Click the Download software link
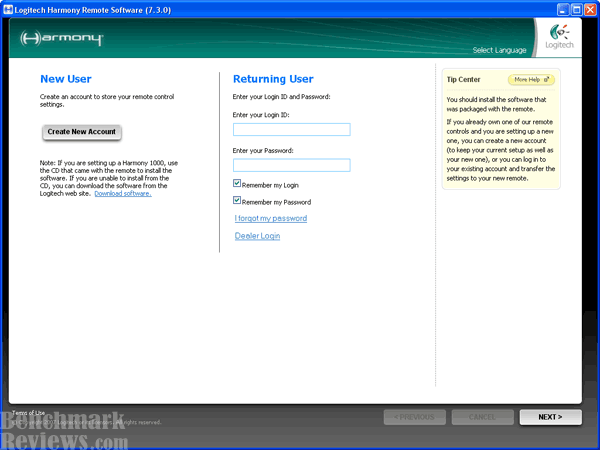This screenshot has width=600, height=450. pyautogui.click(x=123, y=193)
